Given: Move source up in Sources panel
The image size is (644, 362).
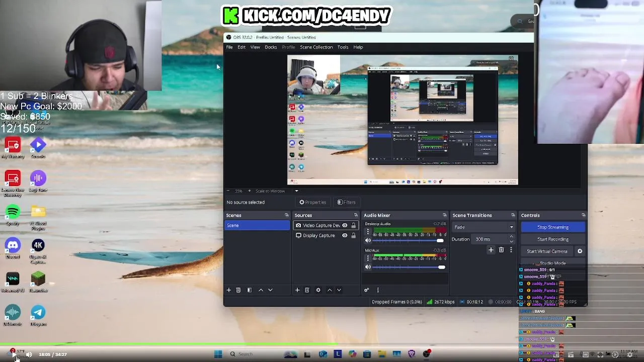Looking at the screenshot, I should point(330,290).
